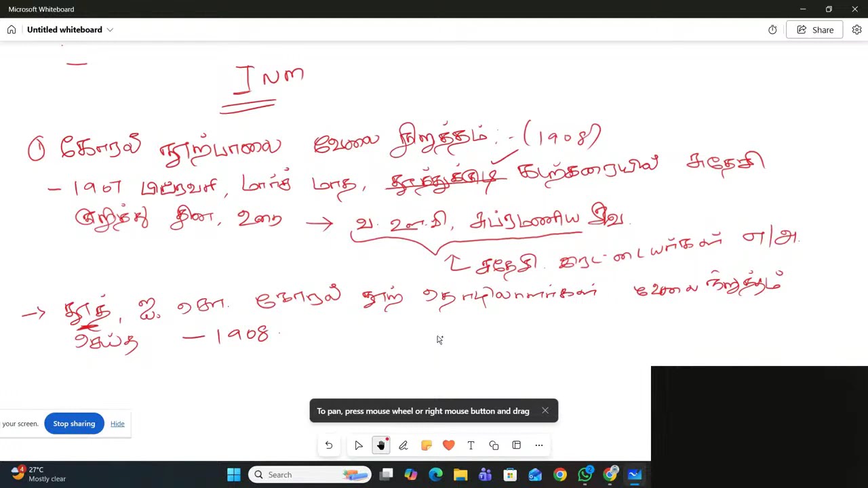Open Task View on taskbar

point(387,475)
